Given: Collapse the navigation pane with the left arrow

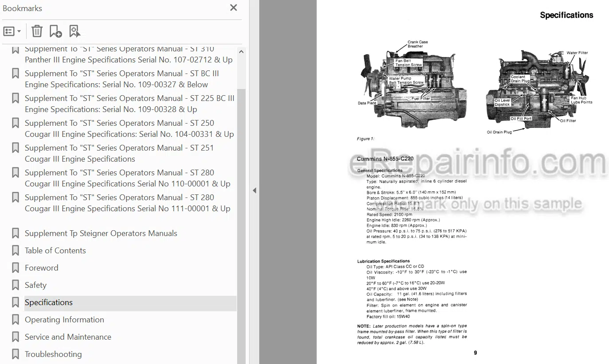Looking at the screenshot, I should (254, 190).
